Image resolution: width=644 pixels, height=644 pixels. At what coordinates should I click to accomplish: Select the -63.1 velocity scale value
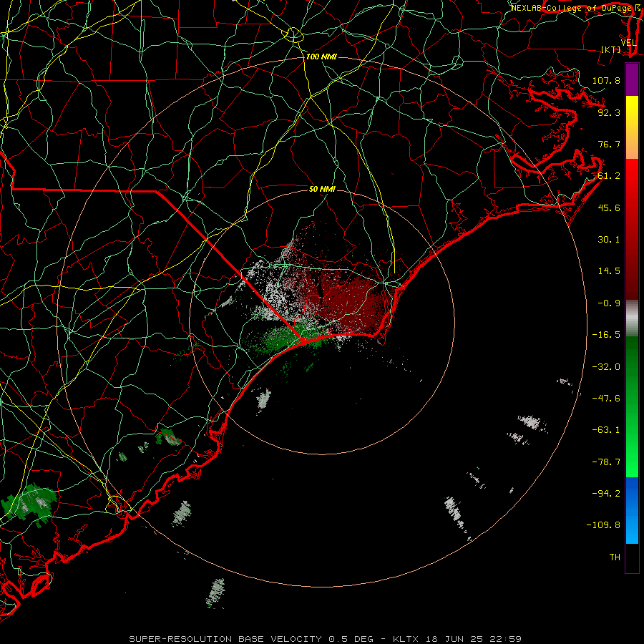(606, 430)
